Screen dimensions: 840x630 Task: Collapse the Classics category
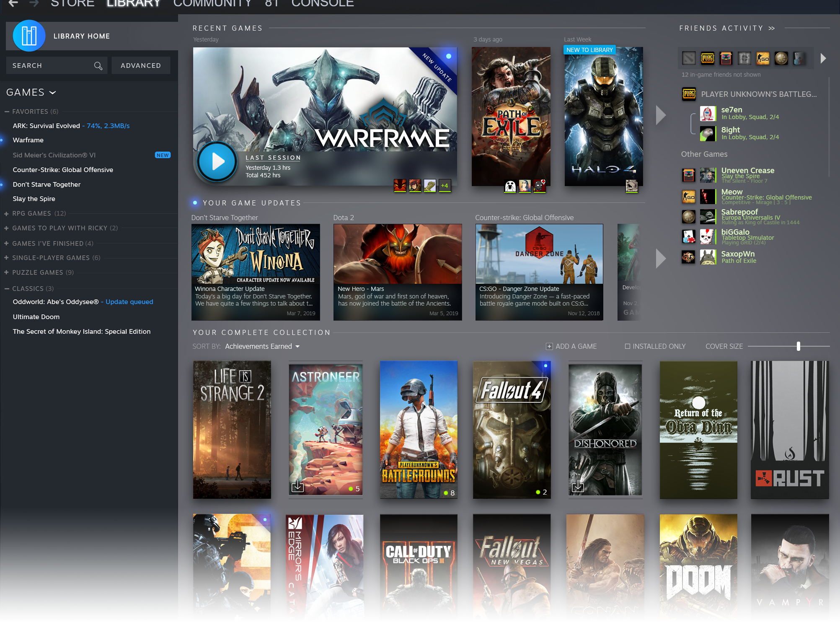tap(7, 289)
